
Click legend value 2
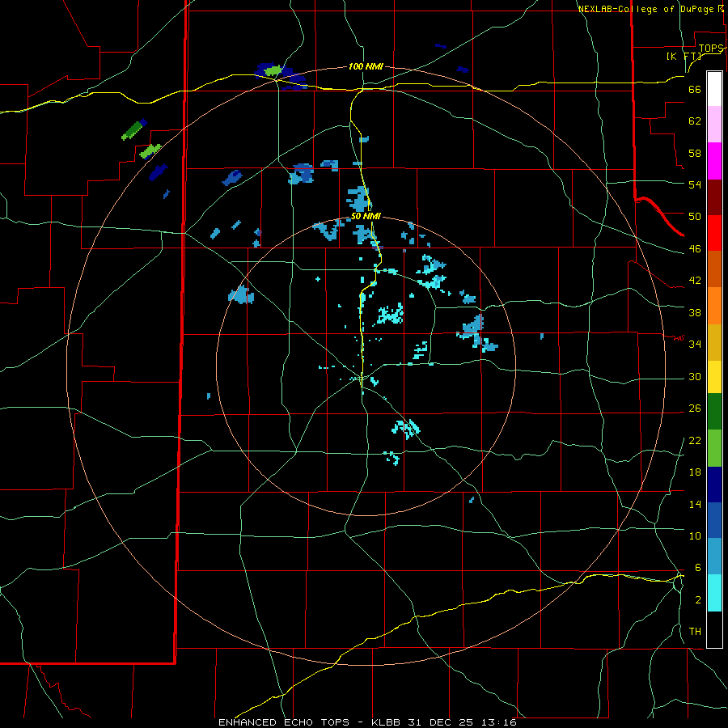pyautogui.click(x=697, y=599)
